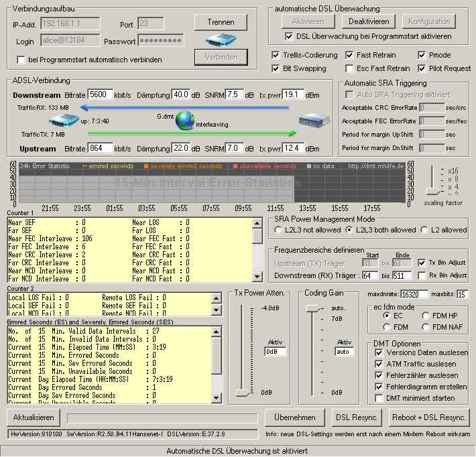Click the Aktualisieren button
Image resolution: width=476 pixels, height=457 pixels.
[x=34, y=417]
